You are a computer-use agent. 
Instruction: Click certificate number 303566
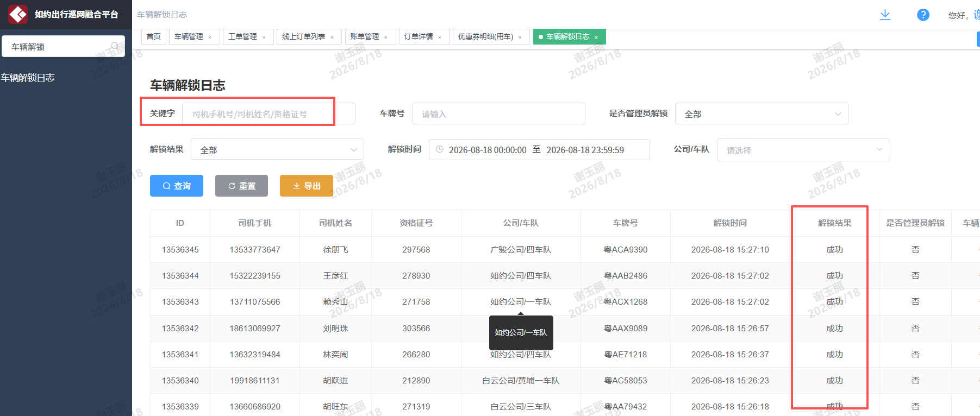click(x=416, y=329)
